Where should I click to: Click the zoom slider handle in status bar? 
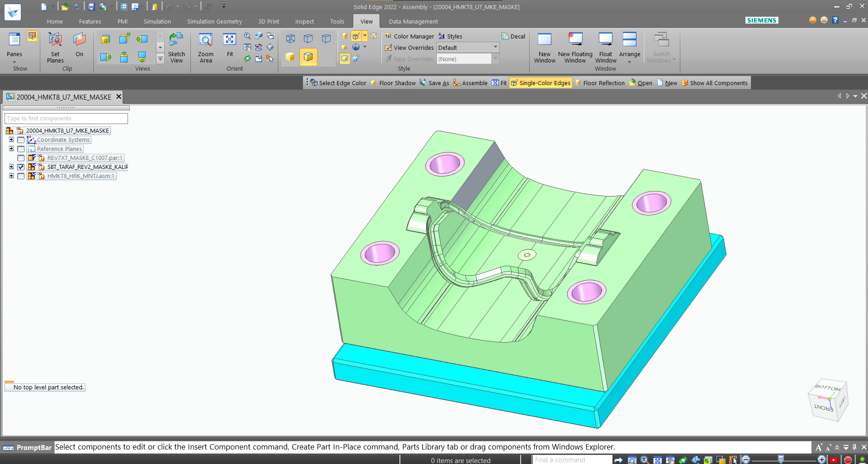click(x=781, y=459)
